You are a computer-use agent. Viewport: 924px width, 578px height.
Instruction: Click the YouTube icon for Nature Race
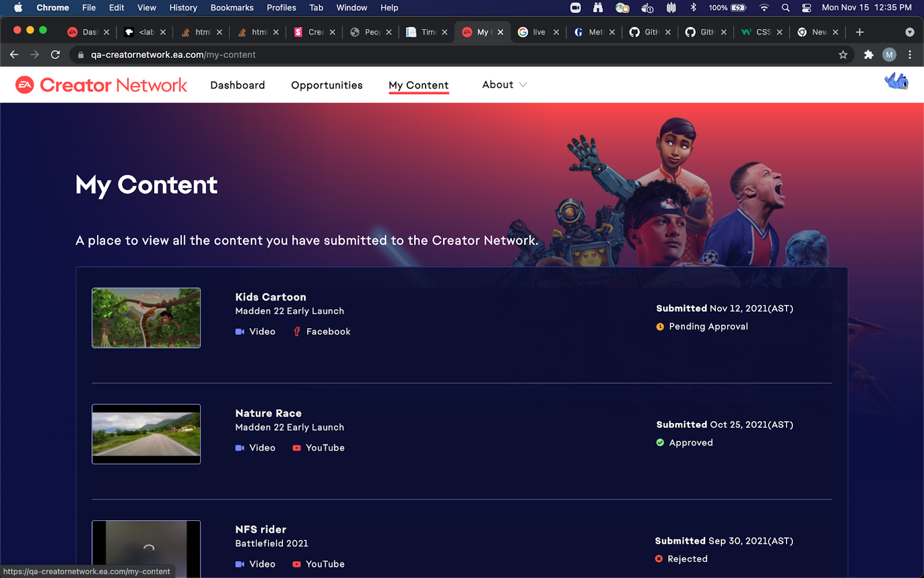coord(297,448)
